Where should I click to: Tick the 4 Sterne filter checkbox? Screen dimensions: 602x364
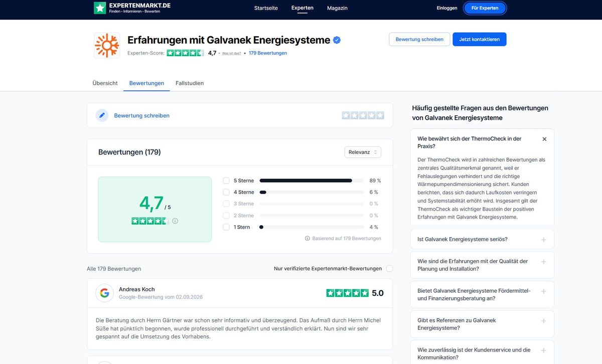point(226,192)
